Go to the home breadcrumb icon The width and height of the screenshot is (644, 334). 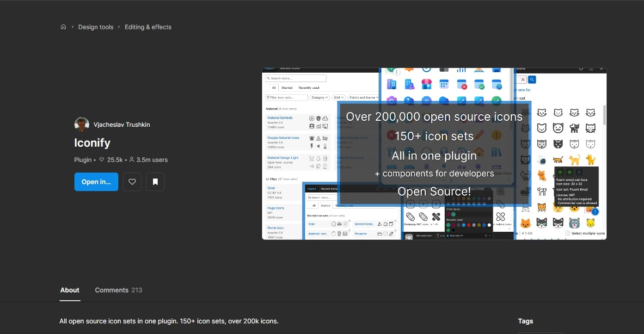63,27
